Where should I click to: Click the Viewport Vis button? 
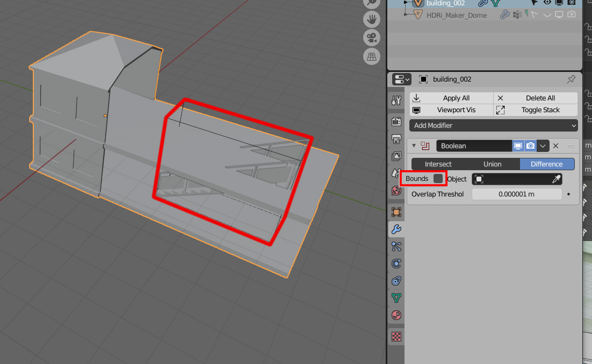click(452, 110)
